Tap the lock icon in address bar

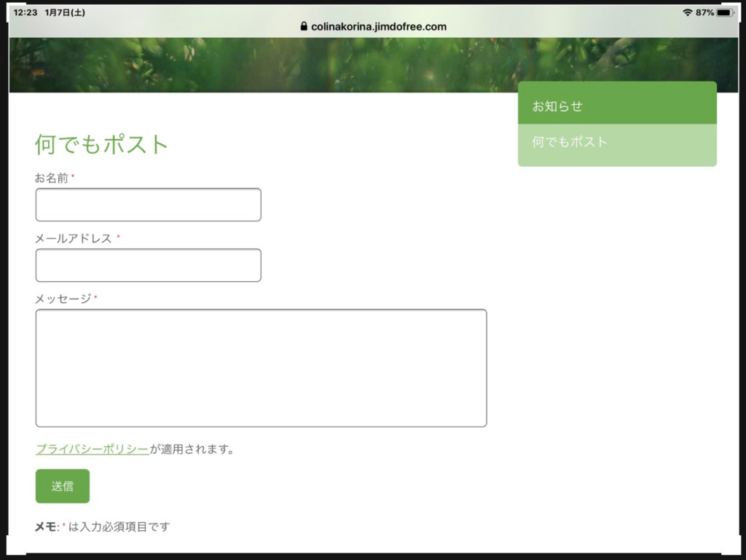coord(304,26)
